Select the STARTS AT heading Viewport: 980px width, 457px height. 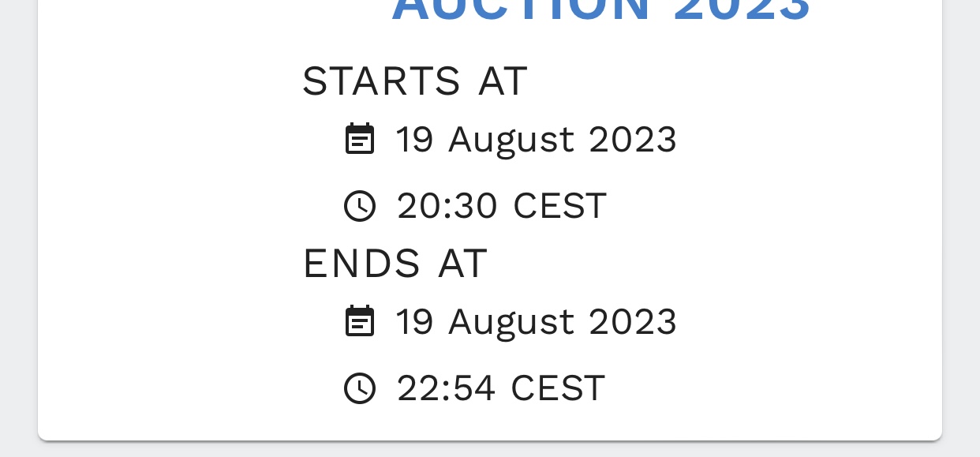pos(414,81)
